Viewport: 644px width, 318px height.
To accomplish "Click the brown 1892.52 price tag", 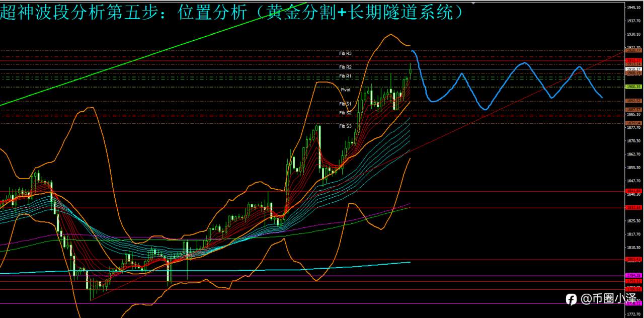I will tap(633, 101).
